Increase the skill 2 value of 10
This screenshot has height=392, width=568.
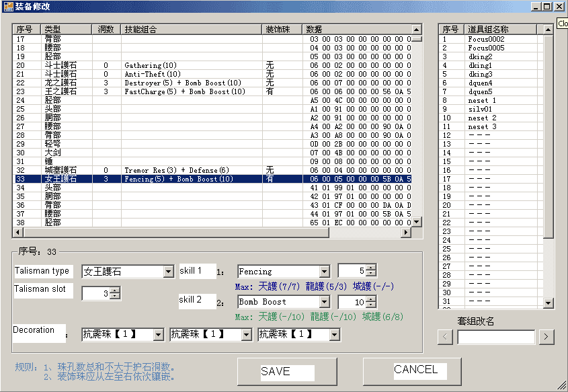(x=370, y=299)
